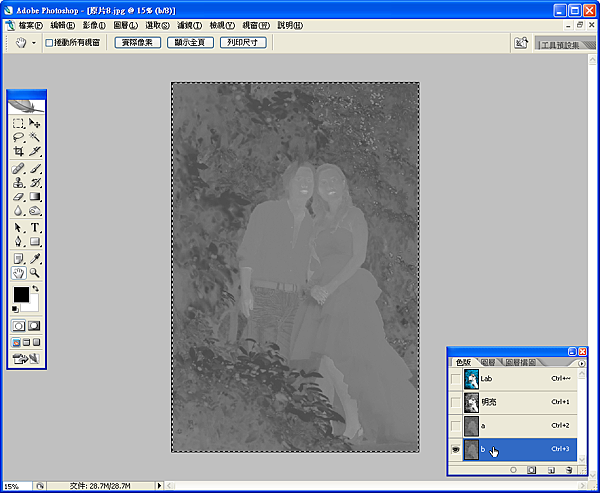Open the 圖層 menu
The width and height of the screenshot is (600, 493).
pyautogui.click(x=126, y=26)
